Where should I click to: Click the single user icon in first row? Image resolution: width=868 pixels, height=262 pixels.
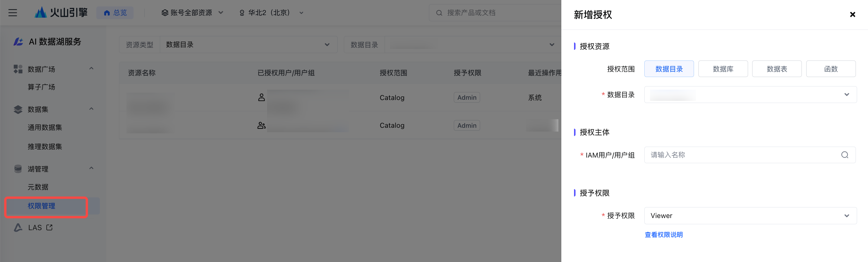pyautogui.click(x=261, y=98)
